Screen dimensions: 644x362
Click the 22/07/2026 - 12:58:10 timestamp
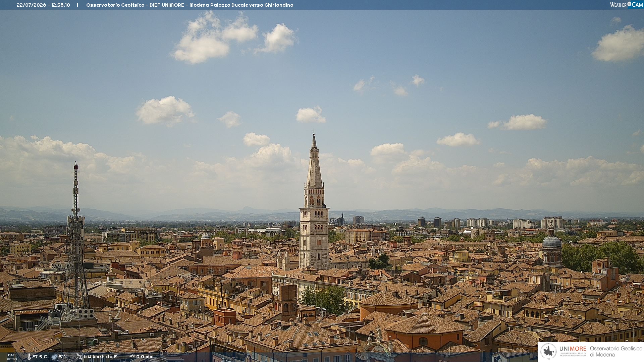43,5
